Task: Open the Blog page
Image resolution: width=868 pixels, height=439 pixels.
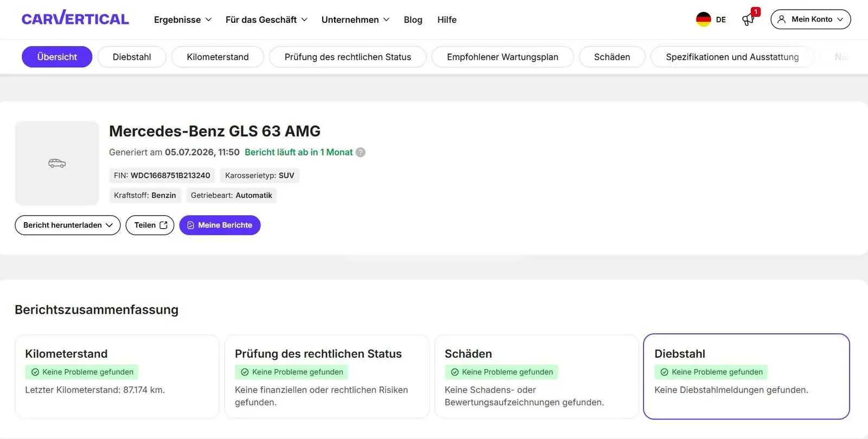Action: (x=413, y=20)
